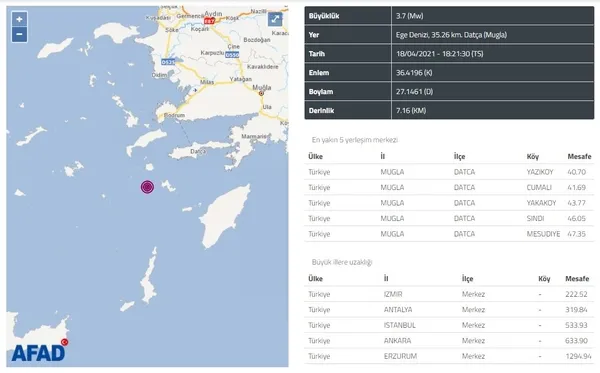Click the İlçe header in big cities table
600x373 pixels.
467,279
